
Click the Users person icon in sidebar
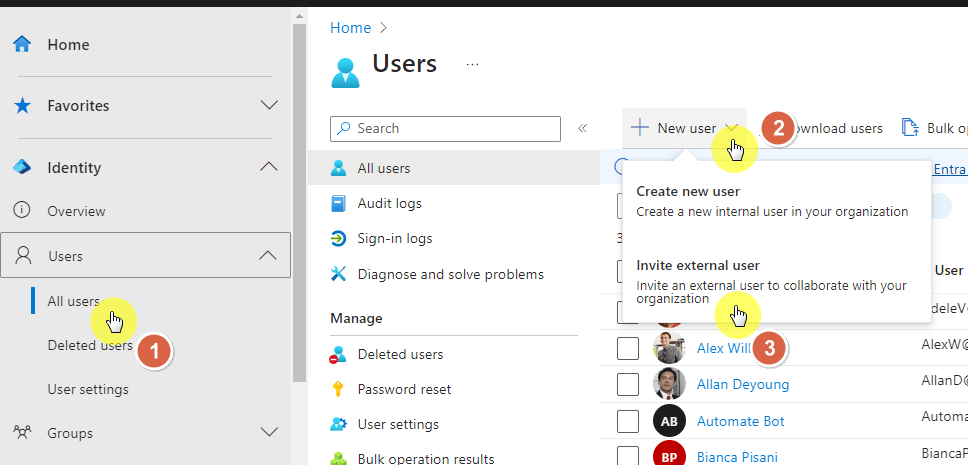pos(23,255)
